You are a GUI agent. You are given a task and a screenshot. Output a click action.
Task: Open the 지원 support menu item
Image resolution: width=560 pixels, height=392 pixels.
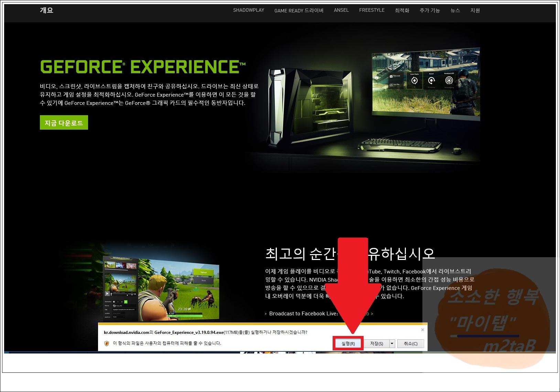coord(475,10)
